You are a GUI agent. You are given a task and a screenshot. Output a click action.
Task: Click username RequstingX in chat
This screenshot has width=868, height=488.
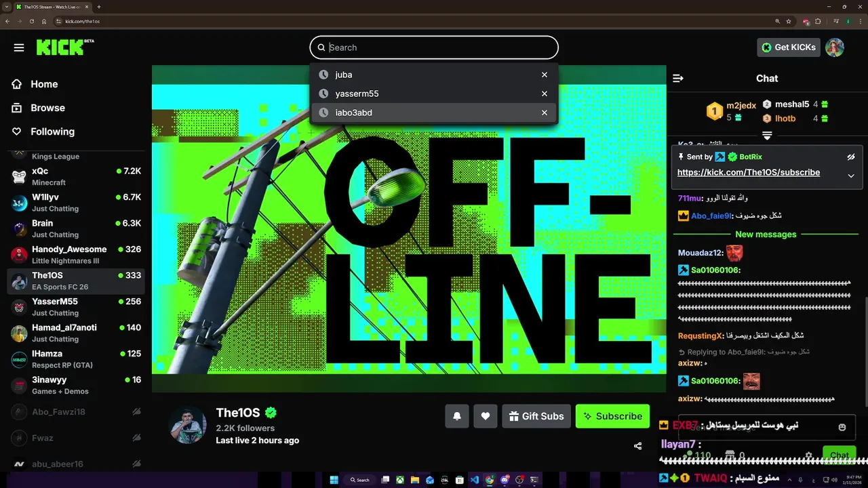[x=701, y=335]
